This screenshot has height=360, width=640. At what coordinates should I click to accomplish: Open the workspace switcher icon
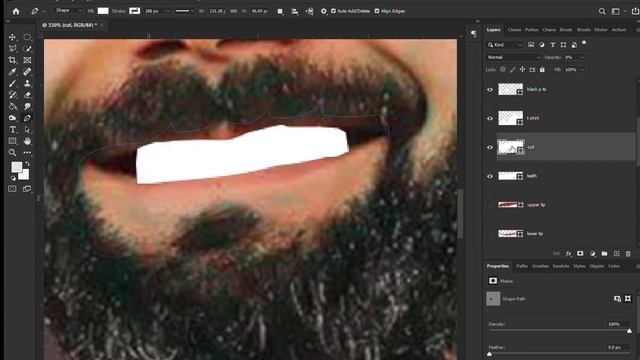616,11
